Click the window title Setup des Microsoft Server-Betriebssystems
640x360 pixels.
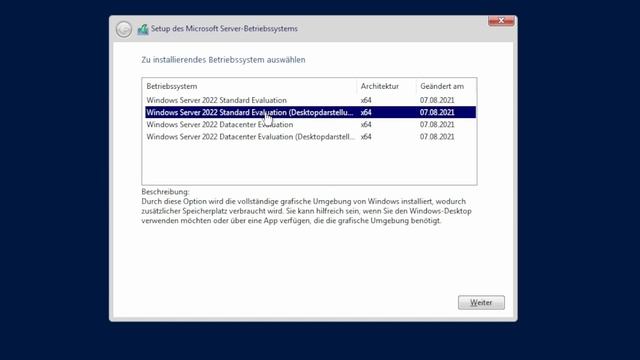click(x=224, y=29)
